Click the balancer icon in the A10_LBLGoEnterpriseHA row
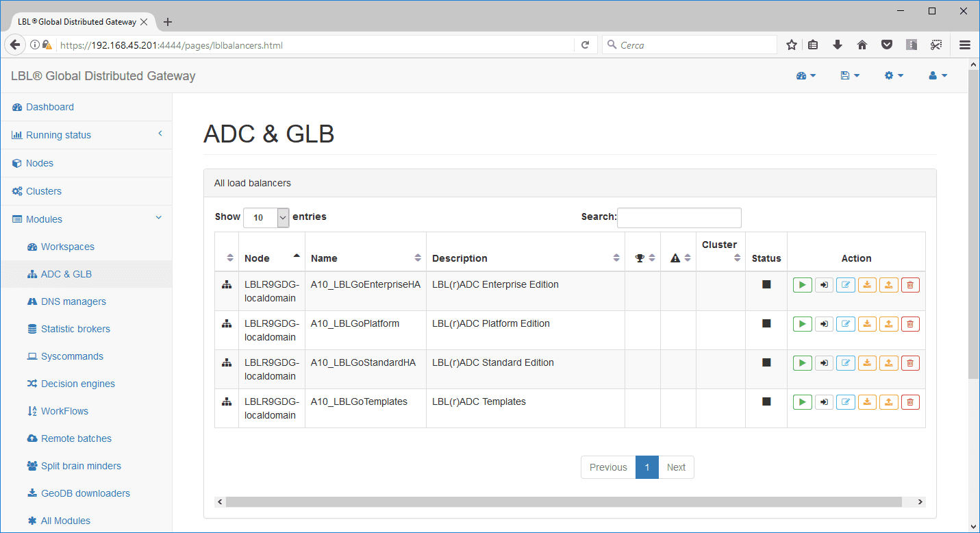The height and width of the screenshot is (533, 980). point(227,285)
